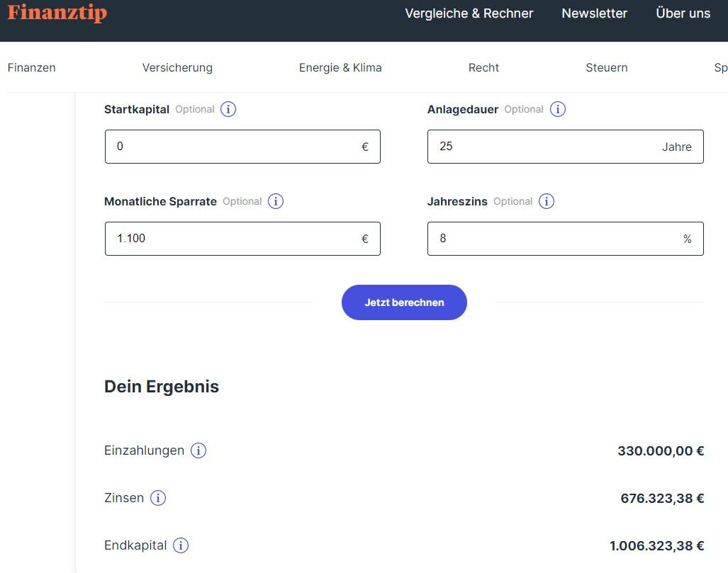
Task: Open the Anlagedauer info icon tooltip
Action: tap(558, 109)
